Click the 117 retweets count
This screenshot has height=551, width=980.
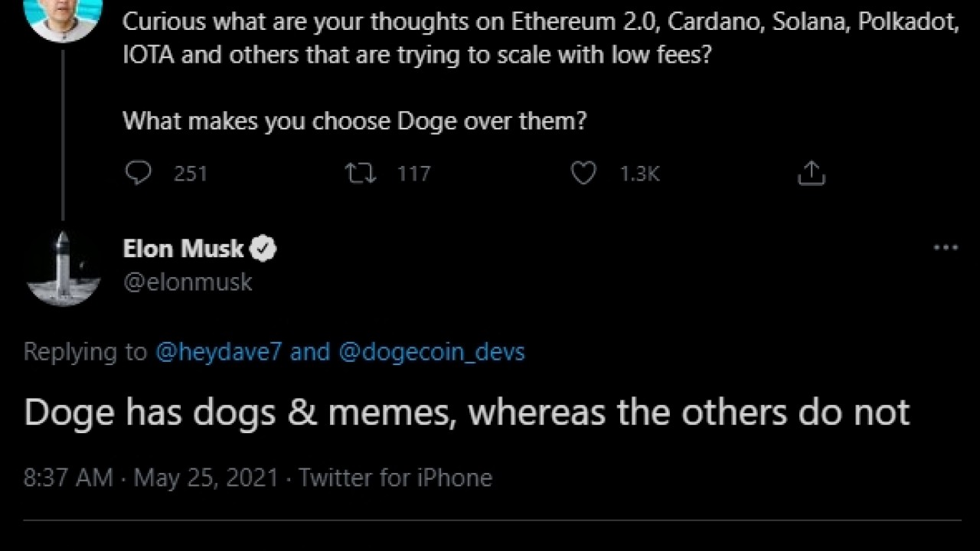point(413,174)
